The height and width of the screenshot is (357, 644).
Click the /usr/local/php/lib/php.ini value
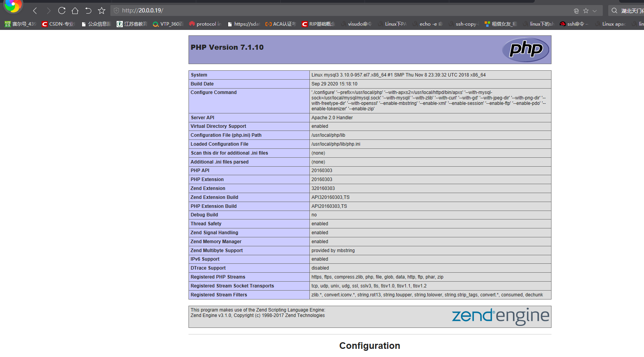(x=336, y=144)
